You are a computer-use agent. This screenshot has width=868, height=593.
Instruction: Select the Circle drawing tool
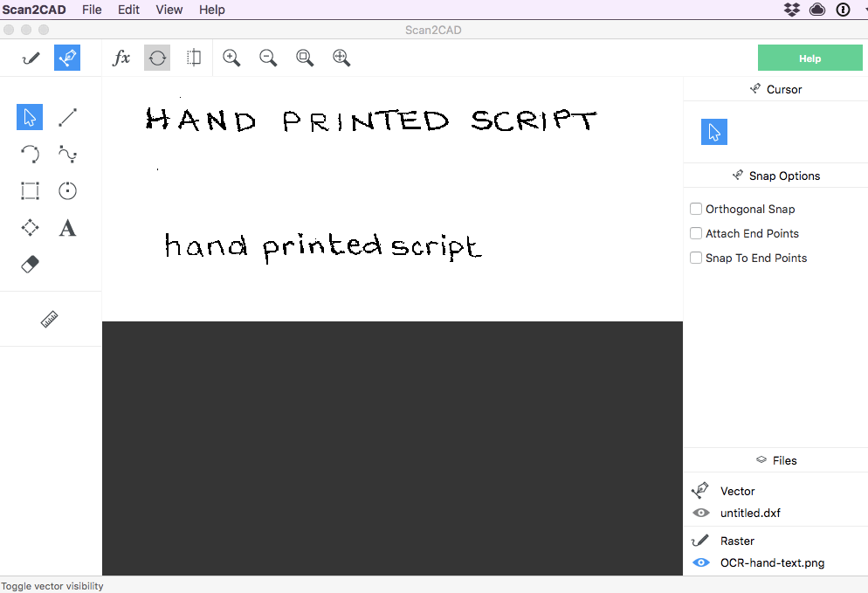(x=67, y=190)
